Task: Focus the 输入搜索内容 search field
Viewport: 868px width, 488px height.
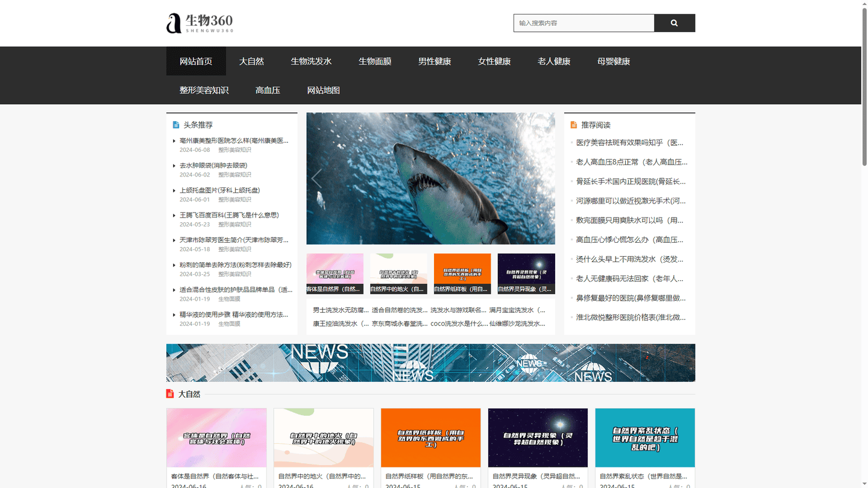Action: pyautogui.click(x=583, y=23)
